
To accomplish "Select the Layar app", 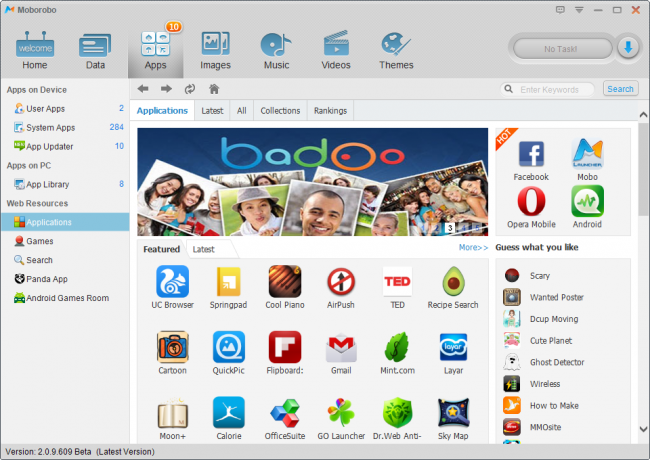I will pyautogui.click(x=453, y=353).
